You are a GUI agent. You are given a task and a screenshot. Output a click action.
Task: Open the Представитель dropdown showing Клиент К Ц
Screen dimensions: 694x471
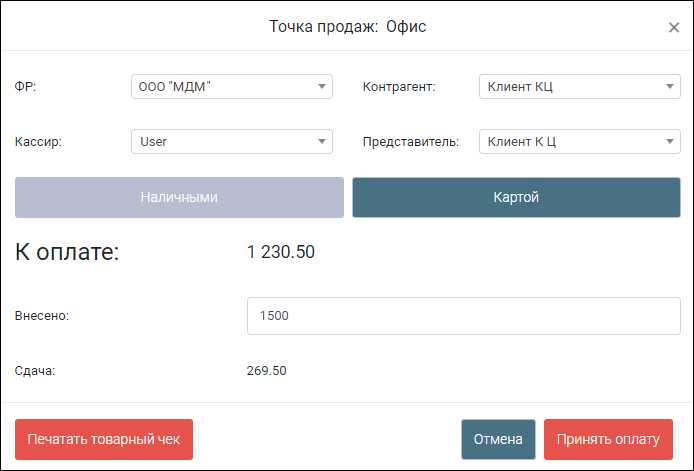pyautogui.click(x=580, y=142)
